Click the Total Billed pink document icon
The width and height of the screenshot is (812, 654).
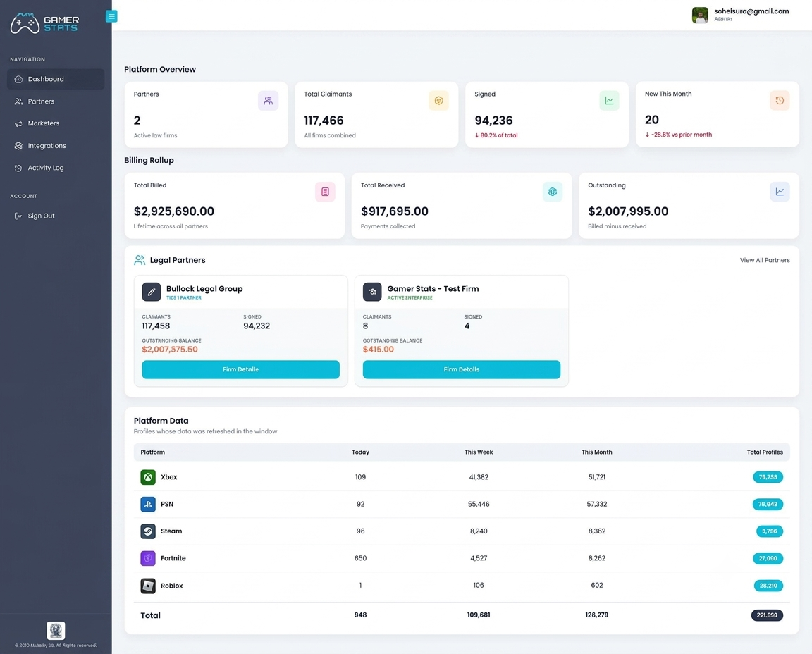(325, 192)
